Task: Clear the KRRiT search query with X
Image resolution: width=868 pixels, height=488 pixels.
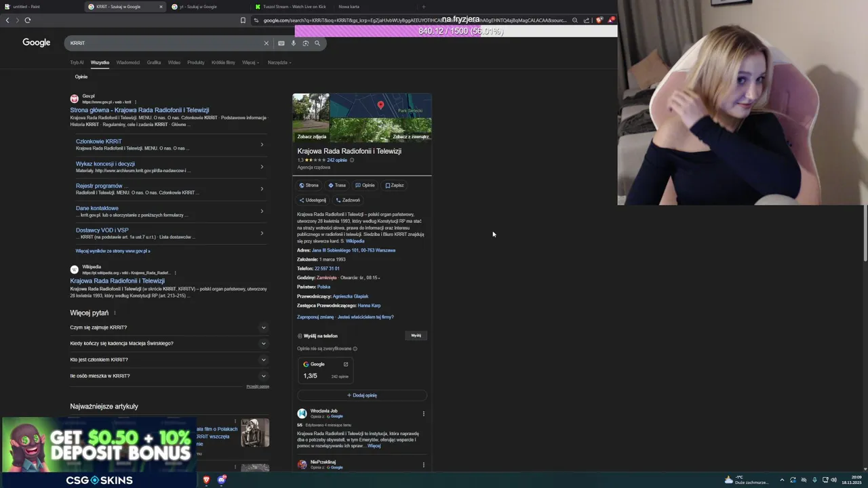Action: (x=266, y=43)
